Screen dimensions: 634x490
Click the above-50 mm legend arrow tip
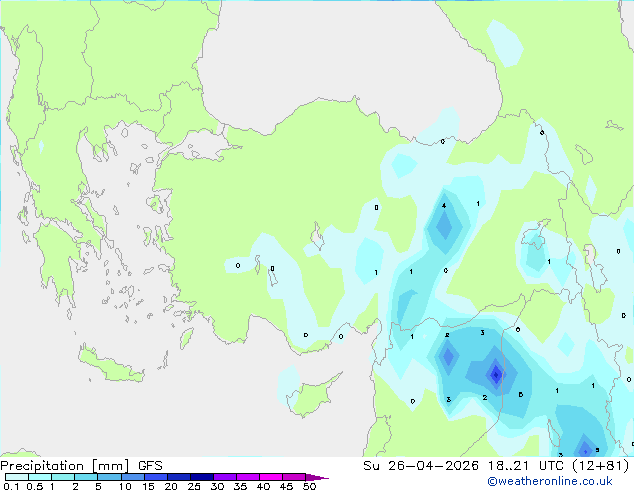(317, 477)
